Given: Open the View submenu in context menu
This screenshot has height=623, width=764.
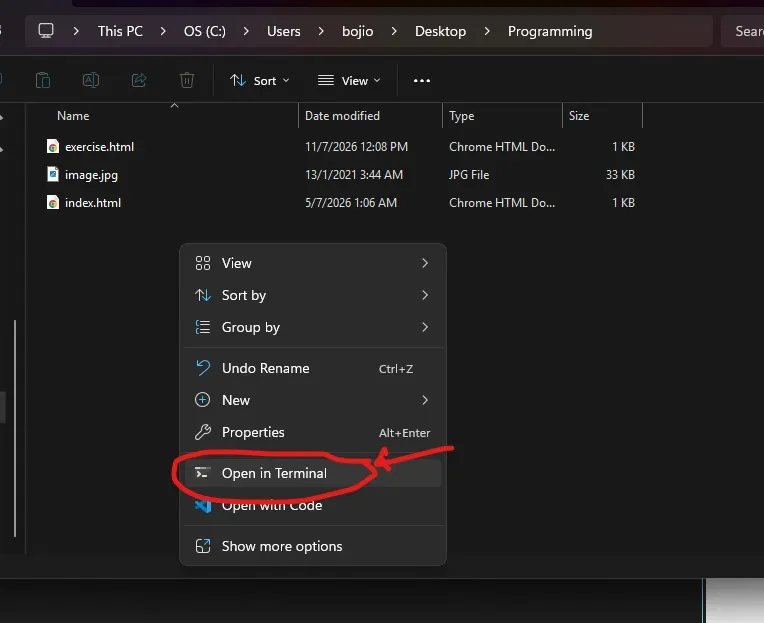Looking at the screenshot, I should (x=313, y=263).
